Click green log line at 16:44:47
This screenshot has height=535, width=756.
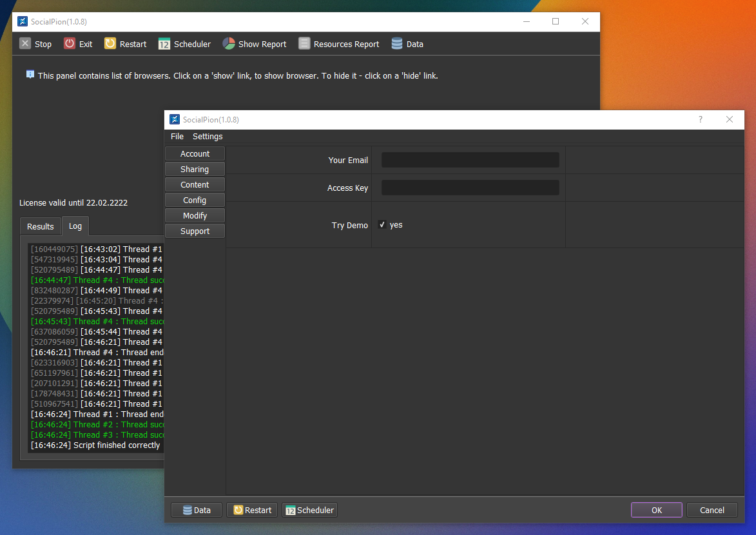[x=97, y=280]
